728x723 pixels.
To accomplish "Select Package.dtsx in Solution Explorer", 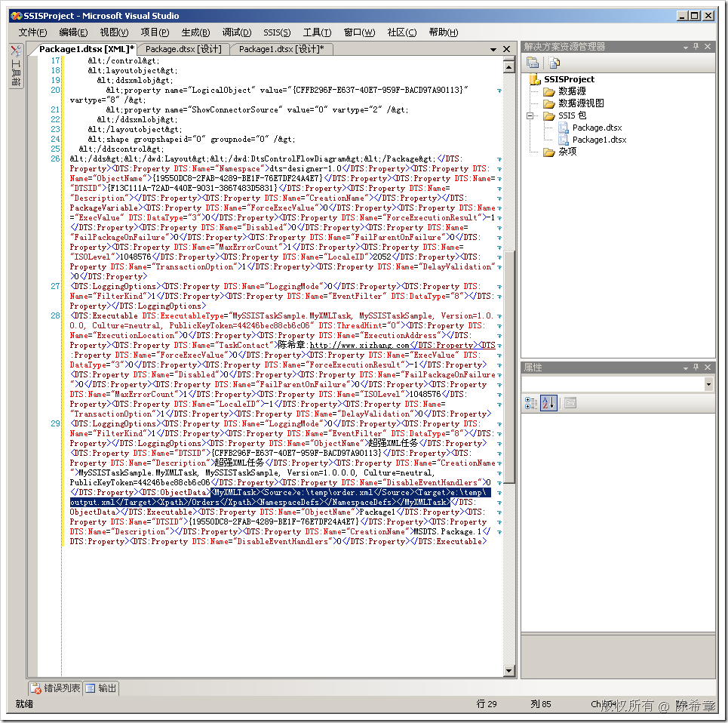I will tap(597, 128).
